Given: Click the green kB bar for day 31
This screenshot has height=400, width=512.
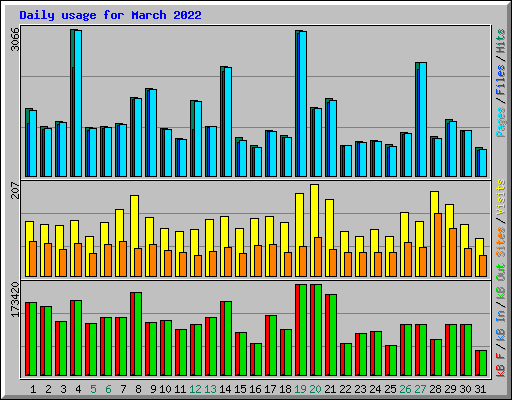Looking at the screenshot, I should coord(483,363).
